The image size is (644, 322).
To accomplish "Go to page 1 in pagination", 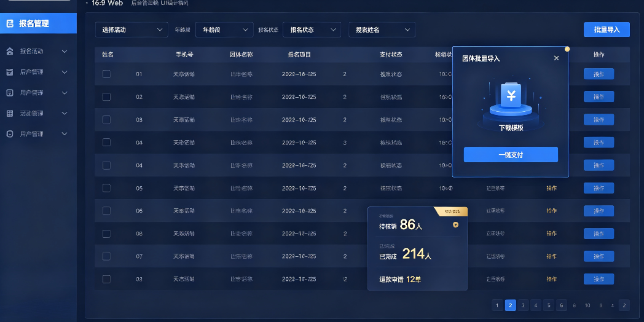I will pos(497,305).
